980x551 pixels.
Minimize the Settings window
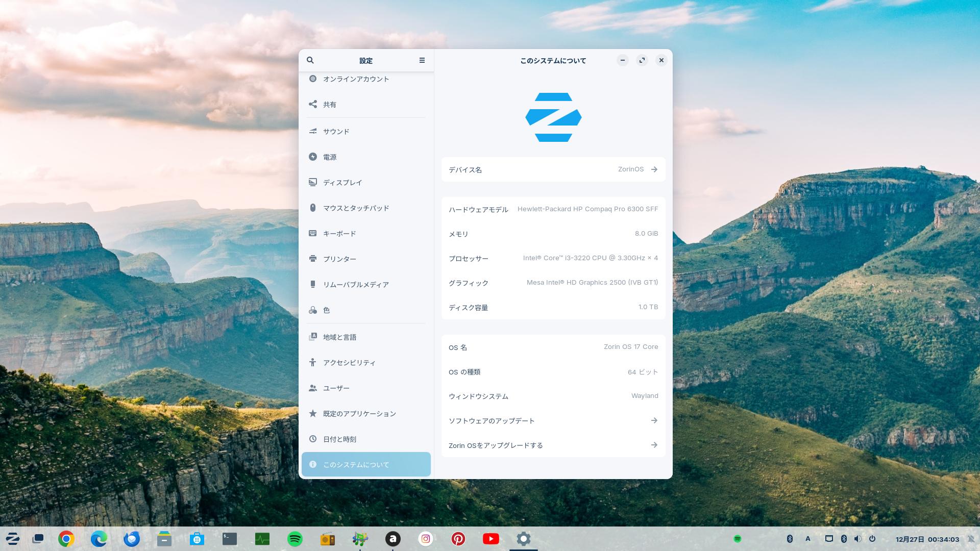click(623, 60)
